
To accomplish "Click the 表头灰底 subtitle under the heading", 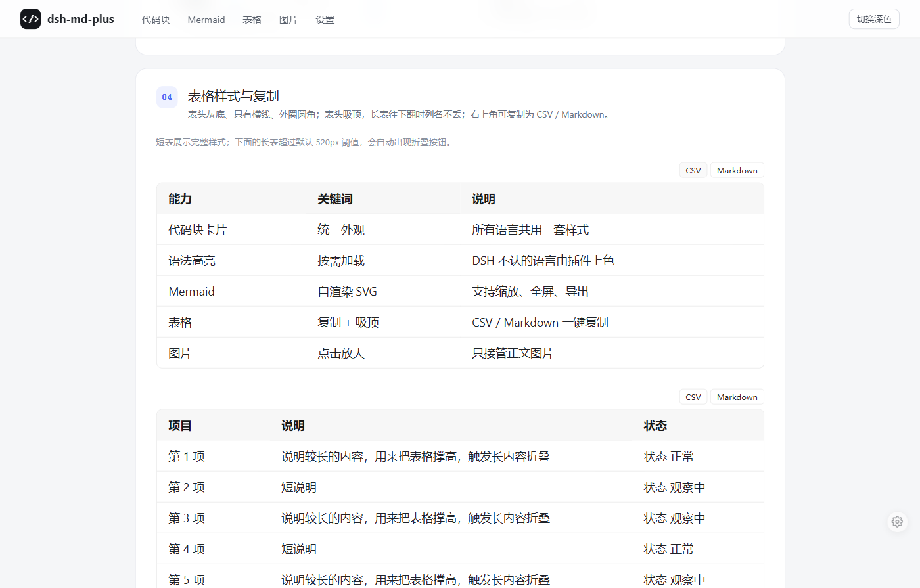I will [400, 114].
